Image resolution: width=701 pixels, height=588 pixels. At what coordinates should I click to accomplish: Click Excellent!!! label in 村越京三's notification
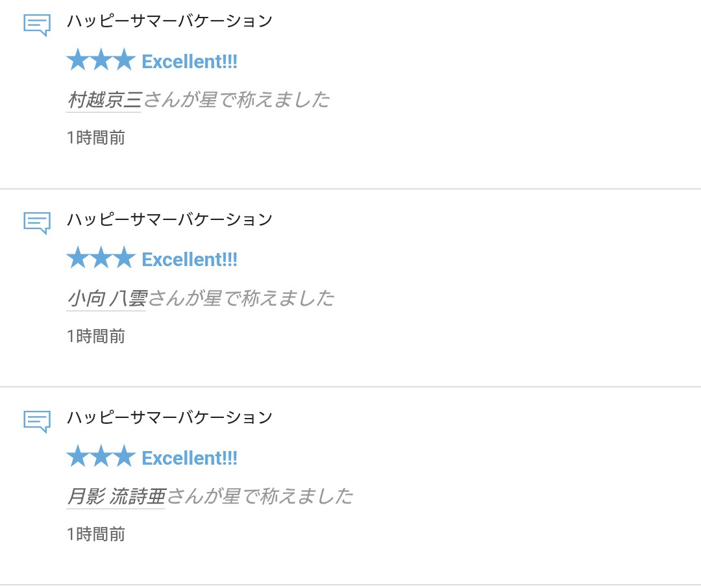click(x=190, y=62)
